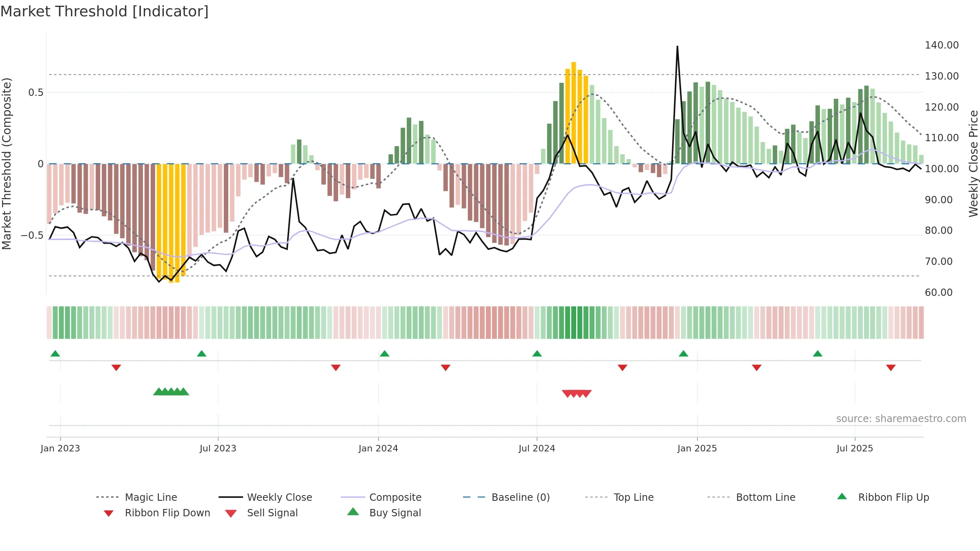980x551 pixels.
Task: Click the tallest yellow bar above the top line
Action: coord(574,113)
